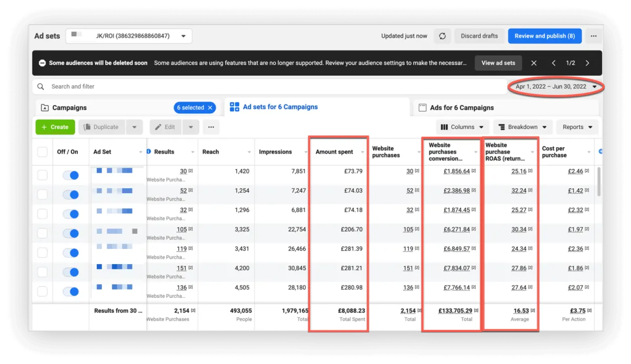Viewport: 631px width, 364px height.
Task: Click the Search and filter field
Action: click(x=269, y=87)
